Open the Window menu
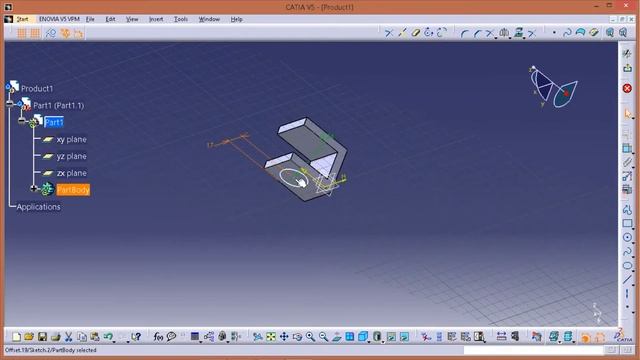Viewport: 640px width, 360px height. pyautogui.click(x=209, y=19)
